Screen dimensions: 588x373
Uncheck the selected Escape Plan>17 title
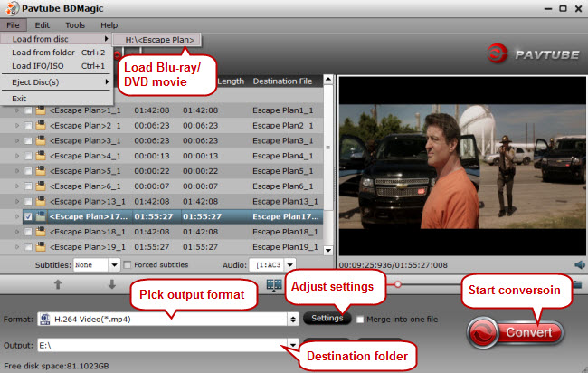pos(28,217)
